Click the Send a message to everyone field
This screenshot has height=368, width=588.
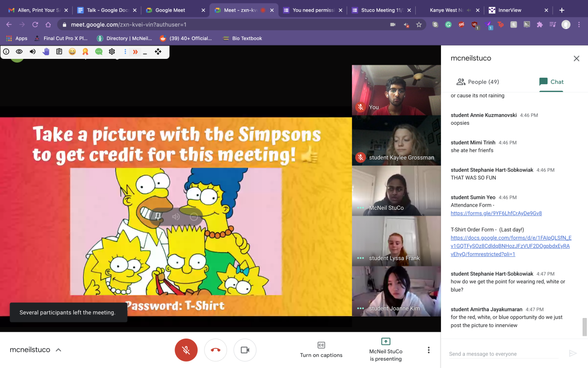(x=503, y=354)
